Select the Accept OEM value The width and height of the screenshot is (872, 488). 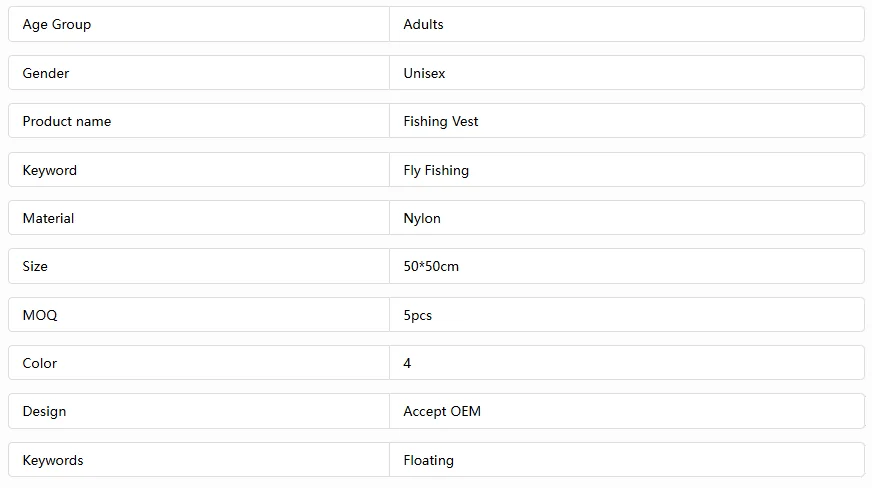(442, 411)
